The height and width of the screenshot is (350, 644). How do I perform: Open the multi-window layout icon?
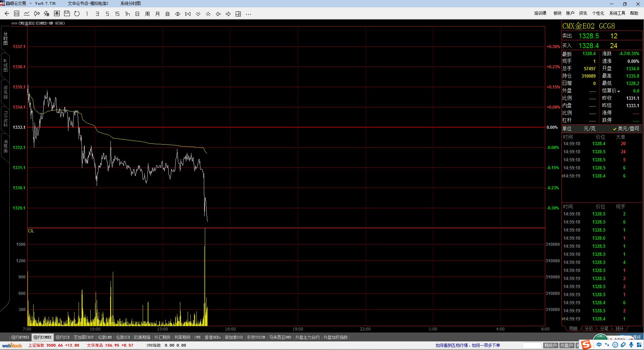[x=238, y=14]
